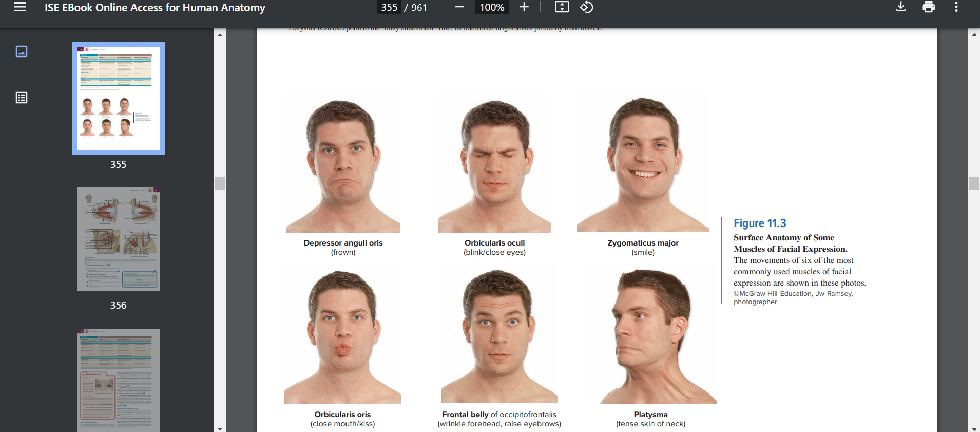The width and height of the screenshot is (980, 432).
Task: Switch to thumbnails view in sidebar
Action: 22,51
